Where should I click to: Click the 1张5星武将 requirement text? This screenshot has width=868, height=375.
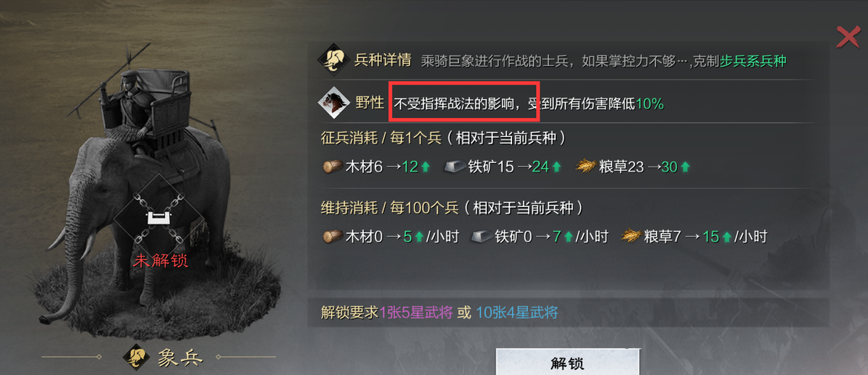[417, 313]
